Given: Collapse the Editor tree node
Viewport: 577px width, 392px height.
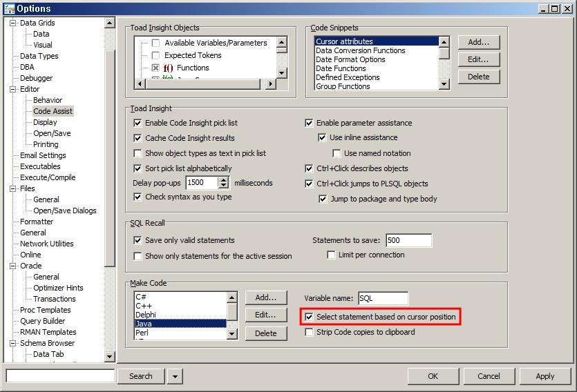Looking at the screenshot, I should point(12,89).
